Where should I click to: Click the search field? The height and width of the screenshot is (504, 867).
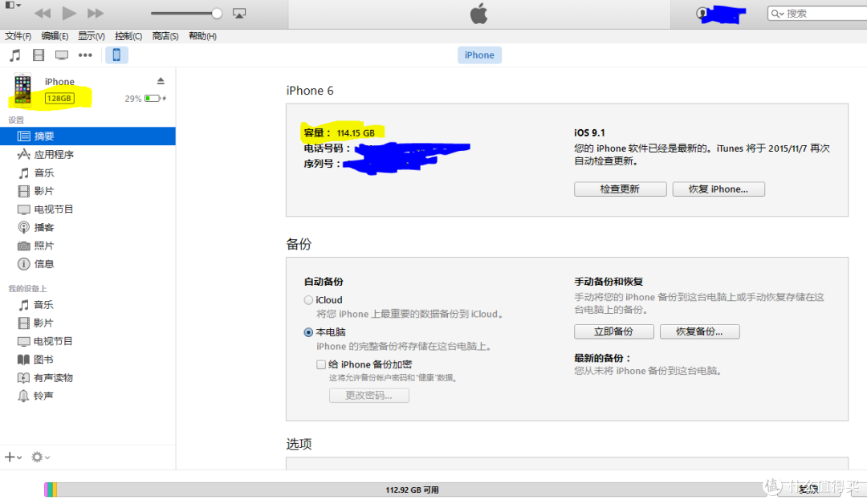click(x=818, y=14)
